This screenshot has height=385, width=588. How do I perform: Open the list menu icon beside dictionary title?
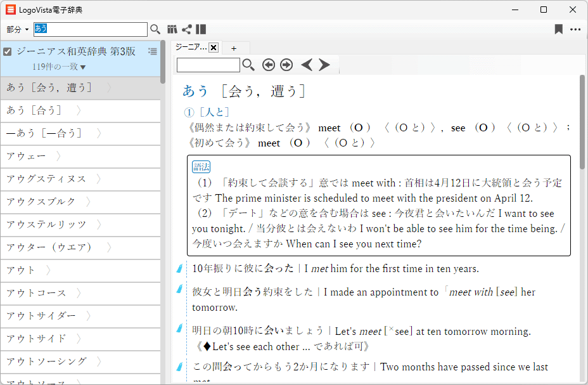coord(153,51)
